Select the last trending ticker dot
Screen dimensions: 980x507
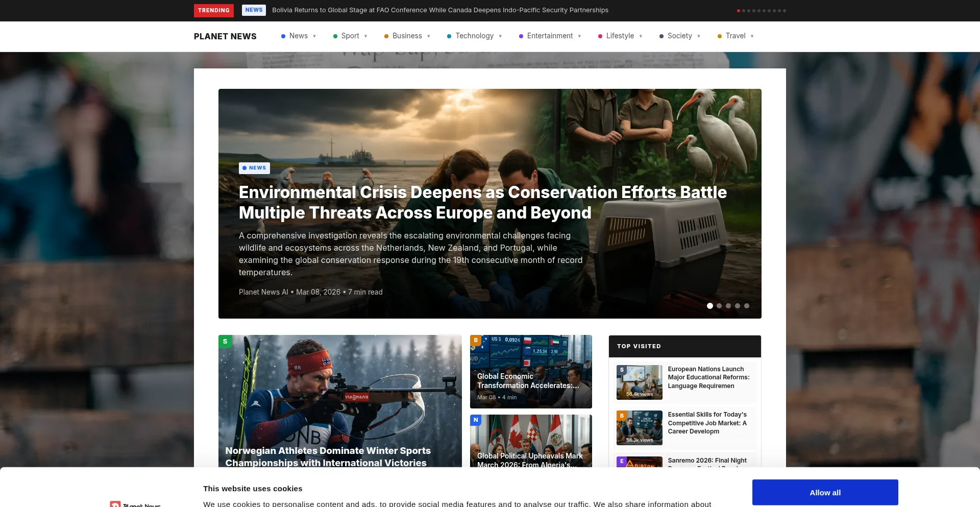(x=785, y=11)
